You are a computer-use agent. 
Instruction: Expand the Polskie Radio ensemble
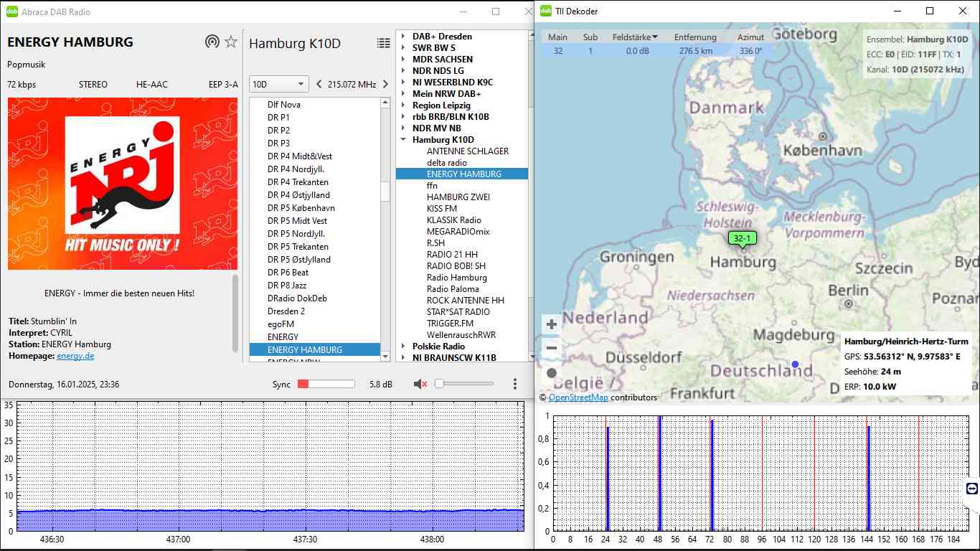[404, 347]
